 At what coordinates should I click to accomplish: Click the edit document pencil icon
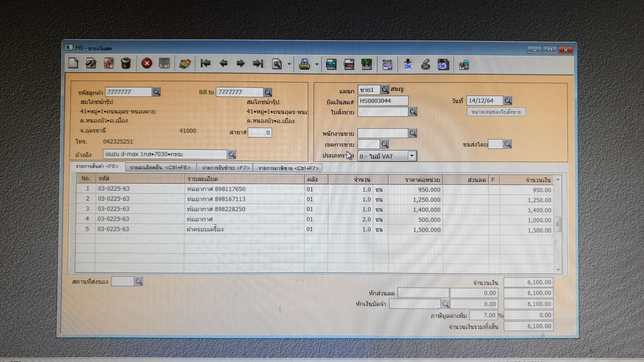(91, 63)
